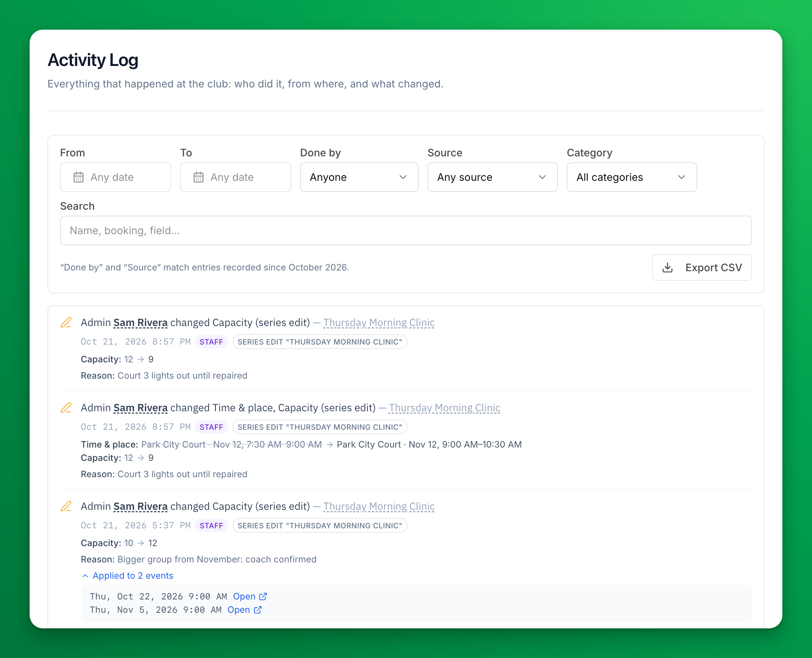This screenshot has width=812, height=658.
Task: Click SERIES EDIT tag on 5:37 PM entry
Action: [x=320, y=526]
